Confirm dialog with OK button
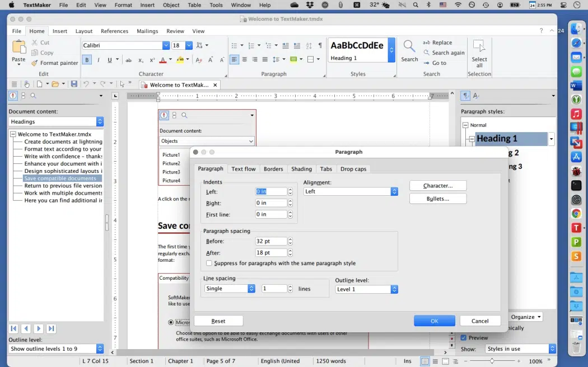This screenshot has height=367, width=588. pyautogui.click(x=434, y=321)
